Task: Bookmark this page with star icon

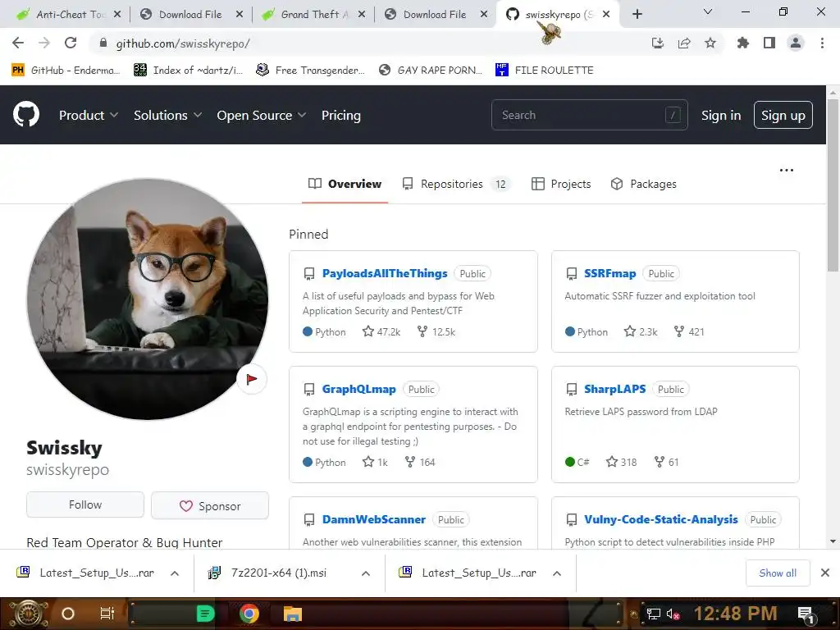Action: (x=710, y=43)
